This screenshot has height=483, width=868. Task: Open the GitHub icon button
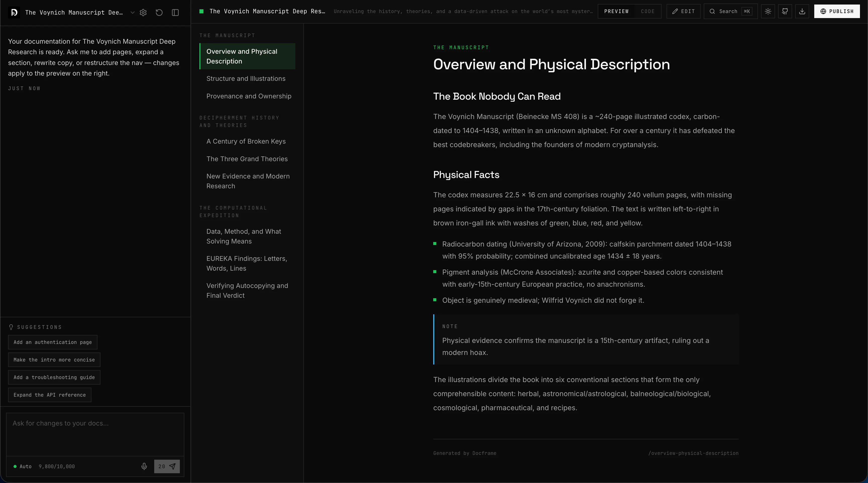[785, 12]
